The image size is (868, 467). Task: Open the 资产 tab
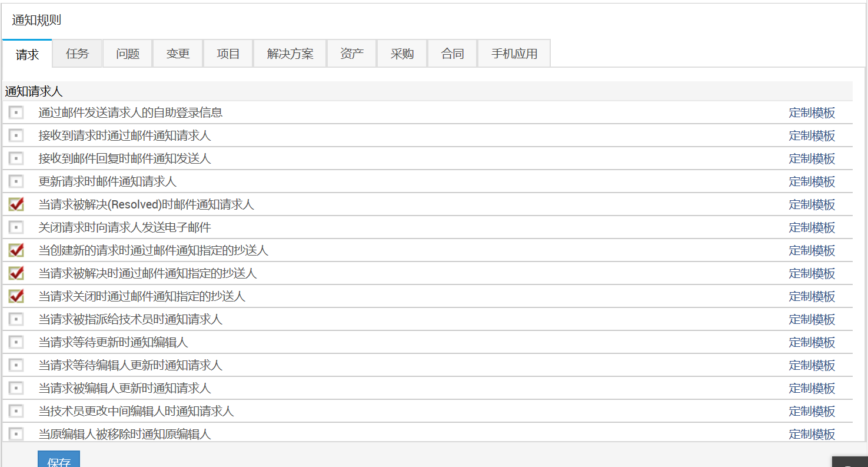(352, 54)
